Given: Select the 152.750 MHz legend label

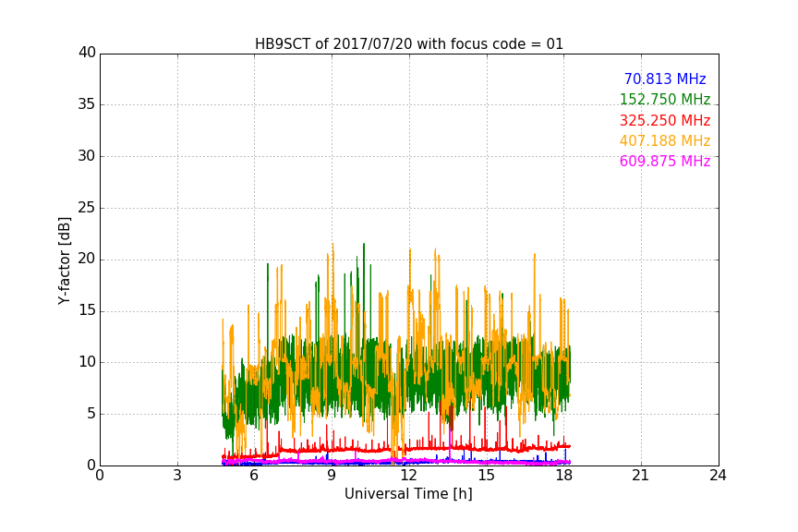Looking at the screenshot, I should click(665, 99).
